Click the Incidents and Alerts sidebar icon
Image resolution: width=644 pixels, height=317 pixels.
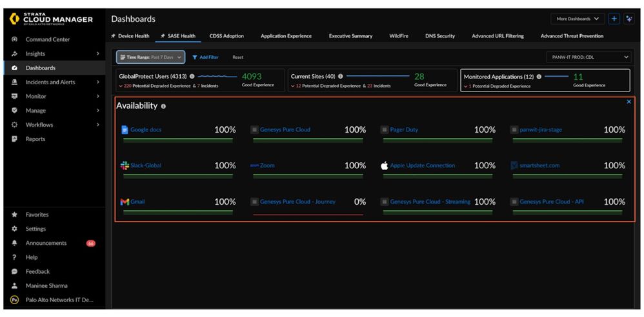point(14,82)
